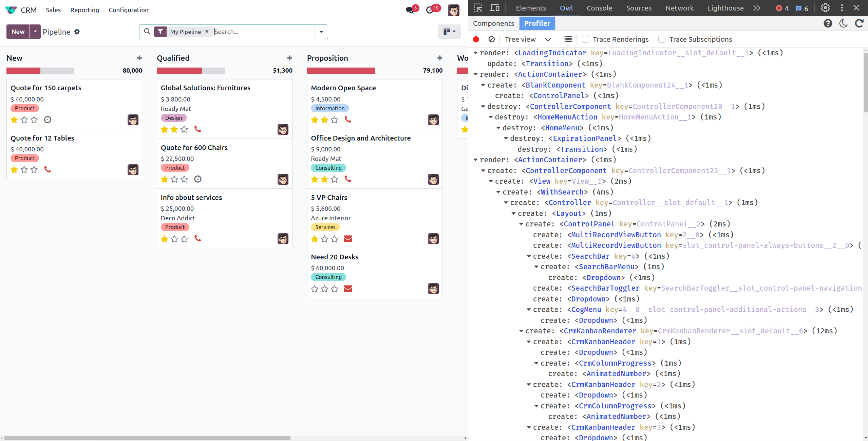The image size is (868, 441).
Task: Switch to the Components tab
Action: [x=493, y=23]
